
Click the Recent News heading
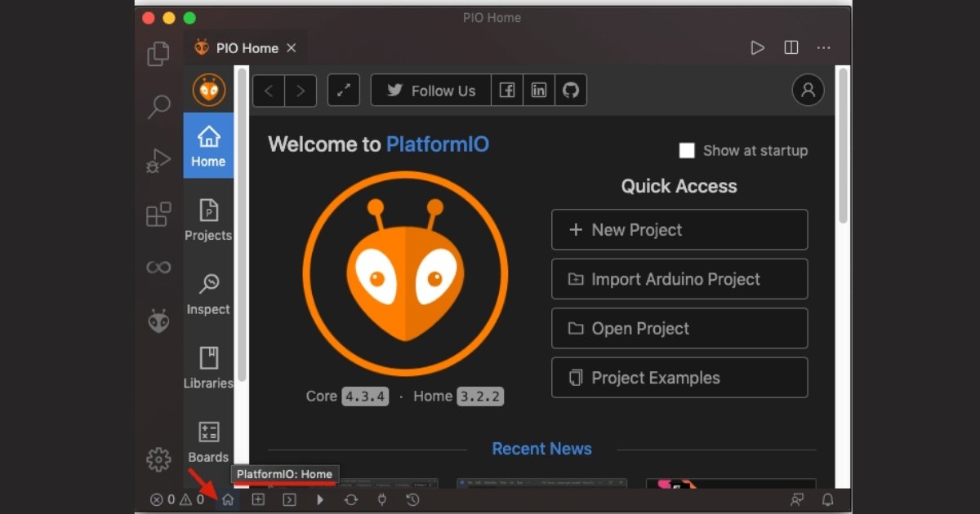click(x=541, y=449)
